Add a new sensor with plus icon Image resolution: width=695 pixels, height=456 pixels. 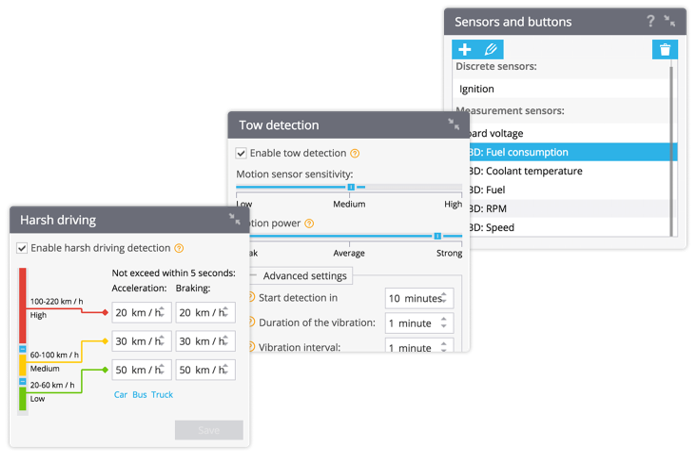465,49
